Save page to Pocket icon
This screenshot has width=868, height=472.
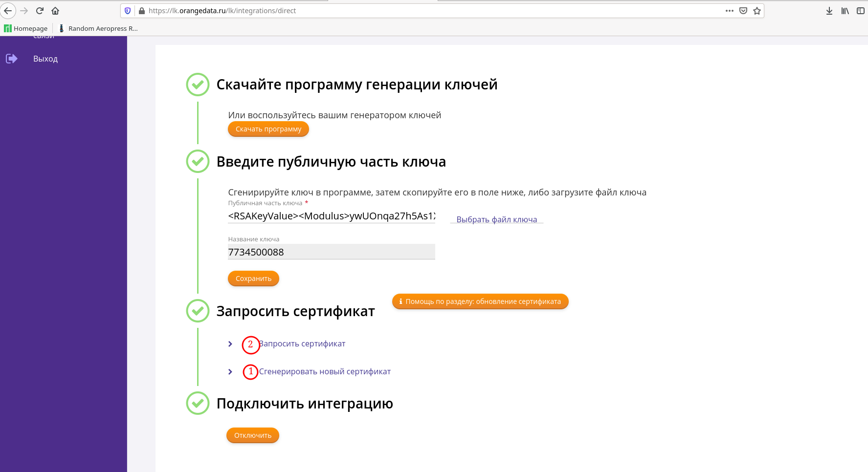coord(743,11)
